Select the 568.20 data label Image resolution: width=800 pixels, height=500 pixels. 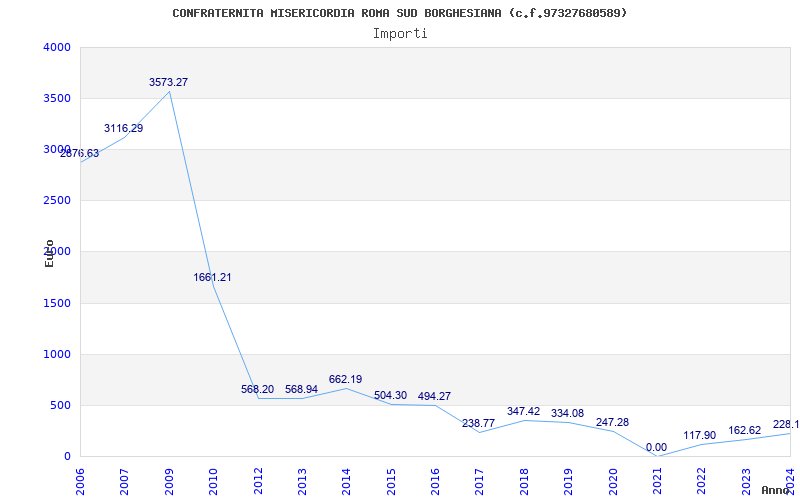[x=258, y=389]
